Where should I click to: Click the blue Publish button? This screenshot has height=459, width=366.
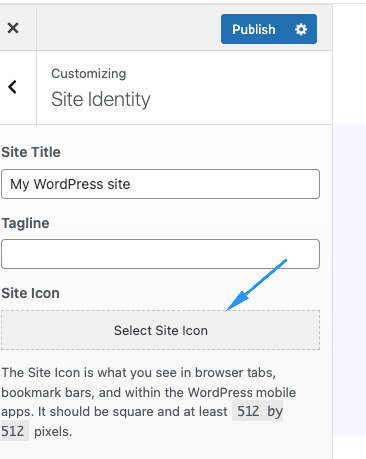coord(254,29)
